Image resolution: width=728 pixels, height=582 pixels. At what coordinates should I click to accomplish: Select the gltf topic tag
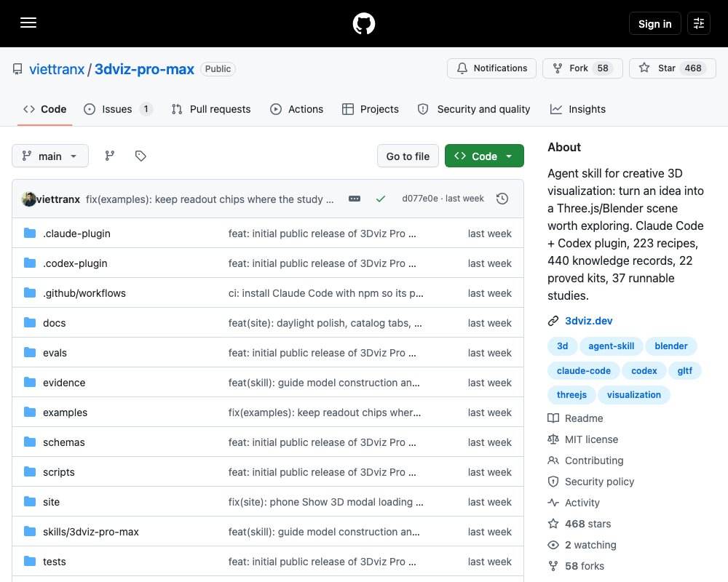684,370
